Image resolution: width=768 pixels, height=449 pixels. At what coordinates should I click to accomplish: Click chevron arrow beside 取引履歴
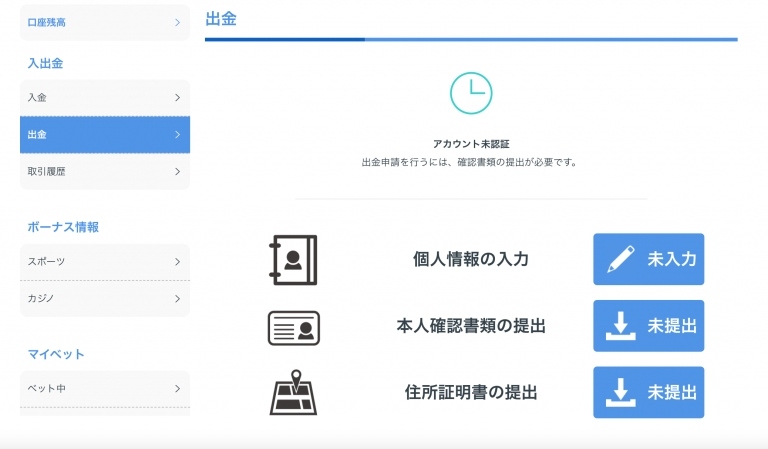(x=177, y=171)
